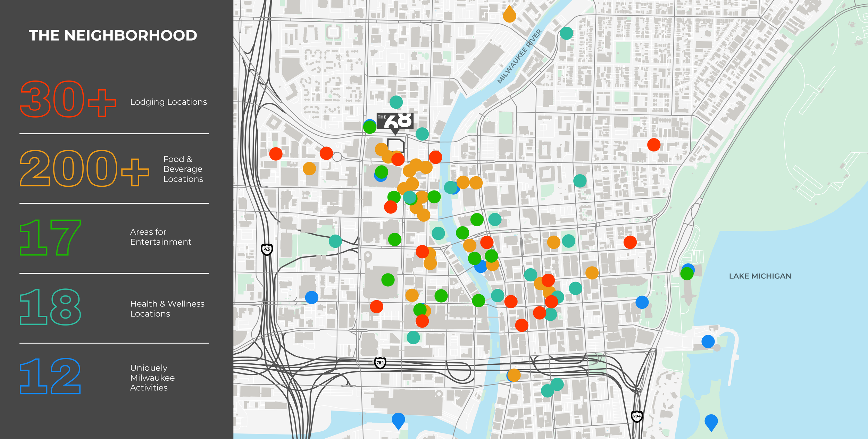Click the blue dot west near the freeway
Image resolution: width=868 pixels, height=439 pixels.
311,297
